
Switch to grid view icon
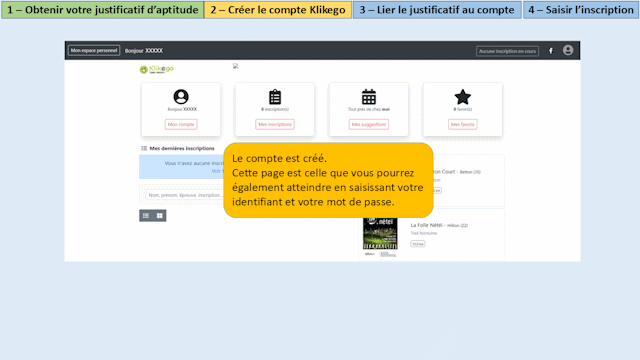tap(160, 216)
